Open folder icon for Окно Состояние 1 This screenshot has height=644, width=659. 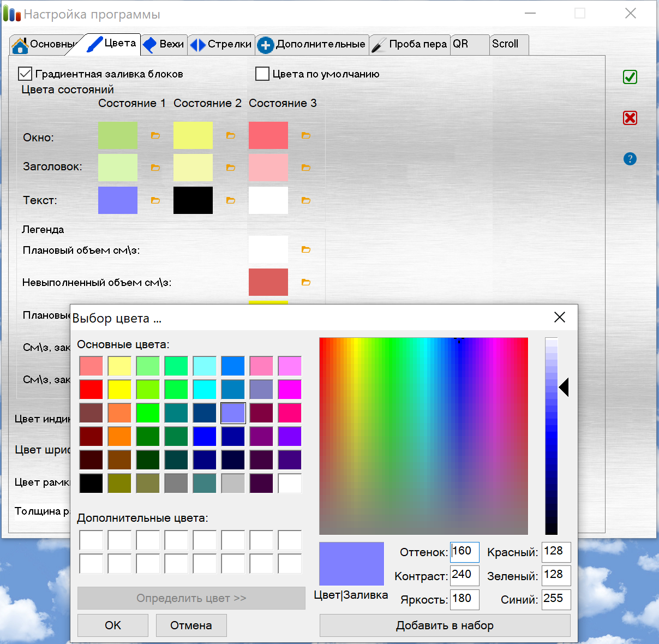[155, 135]
